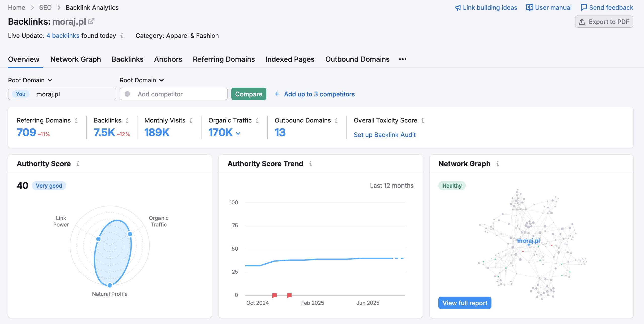The image size is (644, 324).
Task: Show info icon next to Referring Domains
Action: tap(76, 120)
